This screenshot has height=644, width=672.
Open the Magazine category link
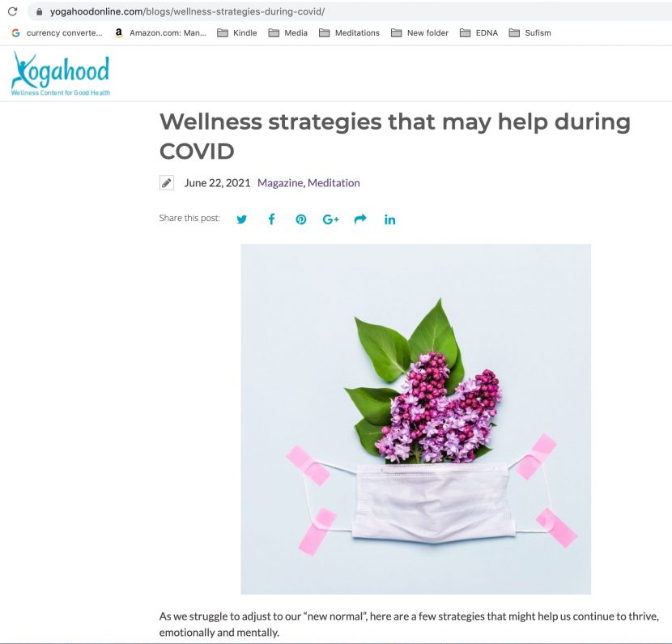[x=280, y=183]
